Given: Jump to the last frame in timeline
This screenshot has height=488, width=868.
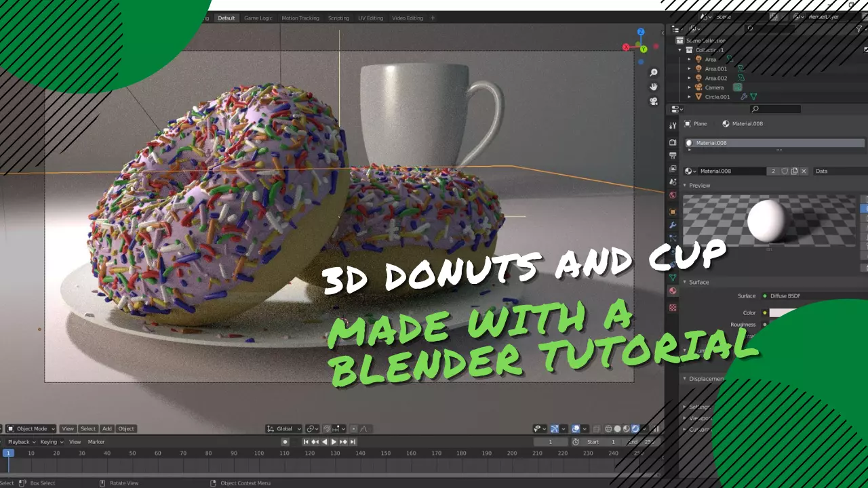Looking at the screenshot, I should click(353, 442).
